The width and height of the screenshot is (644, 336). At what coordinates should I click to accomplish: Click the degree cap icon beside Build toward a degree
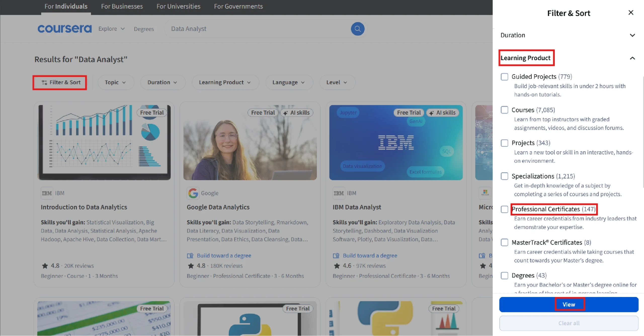(x=190, y=255)
